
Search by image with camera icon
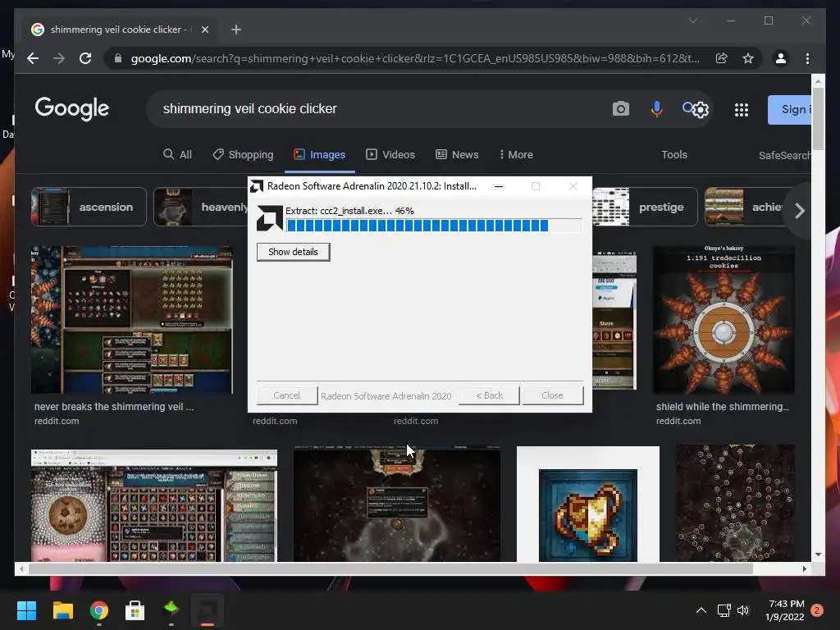pos(620,109)
